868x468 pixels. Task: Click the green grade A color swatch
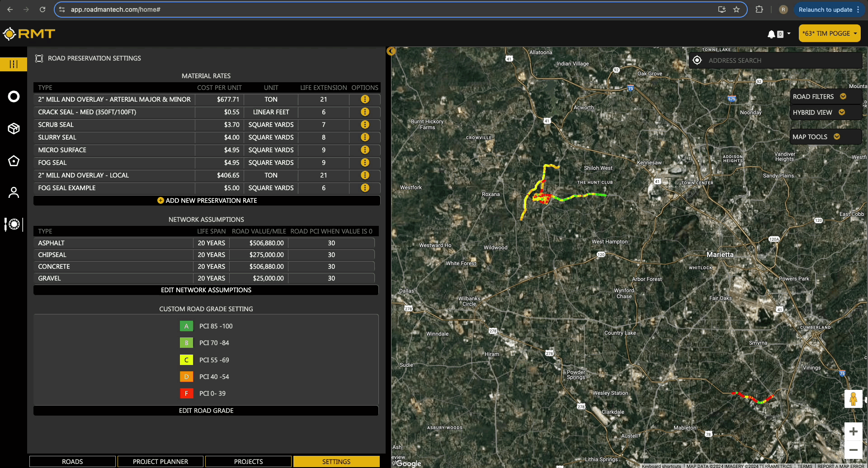tap(186, 326)
